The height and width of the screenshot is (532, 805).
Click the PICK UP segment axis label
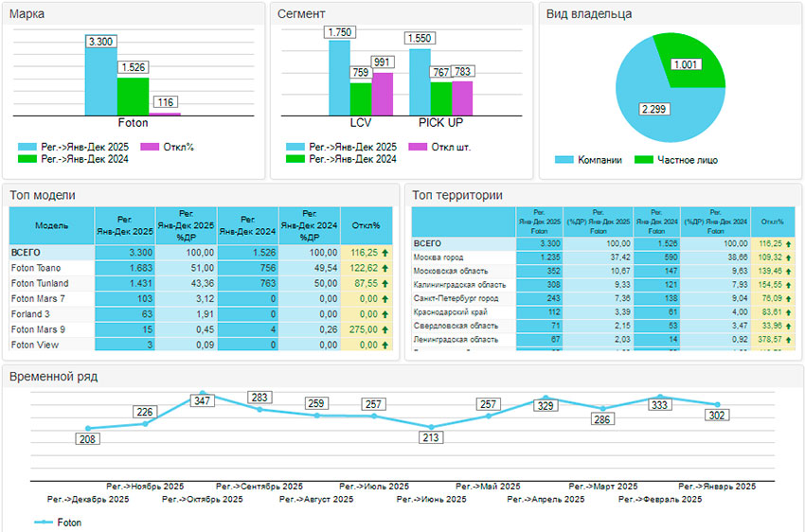(x=440, y=123)
